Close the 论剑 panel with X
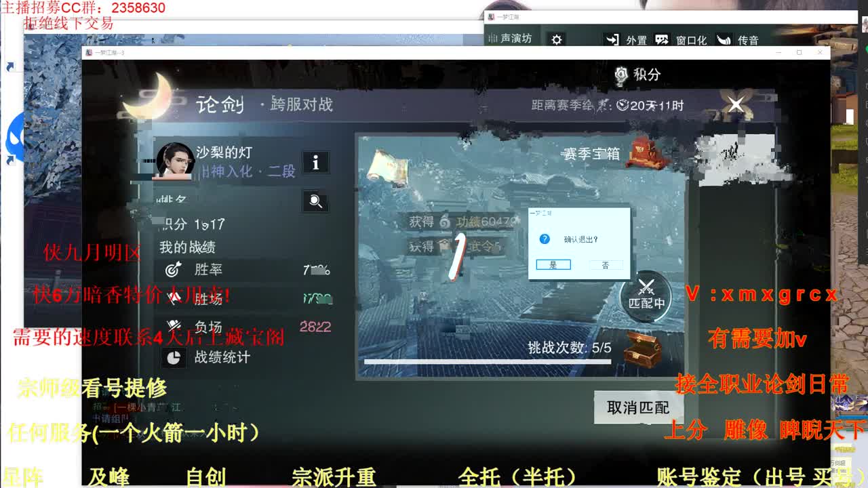Viewport: 868px width, 488px height. tap(735, 105)
